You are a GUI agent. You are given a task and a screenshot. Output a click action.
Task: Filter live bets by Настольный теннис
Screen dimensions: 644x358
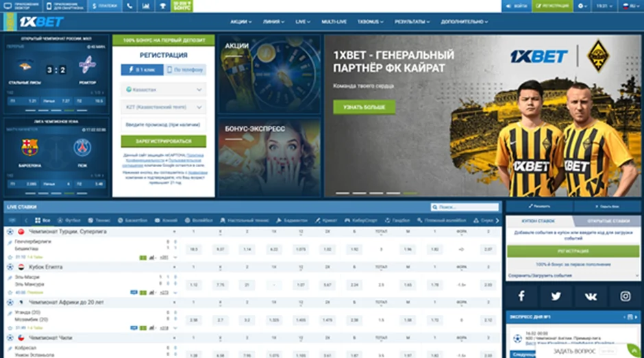(x=245, y=220)
